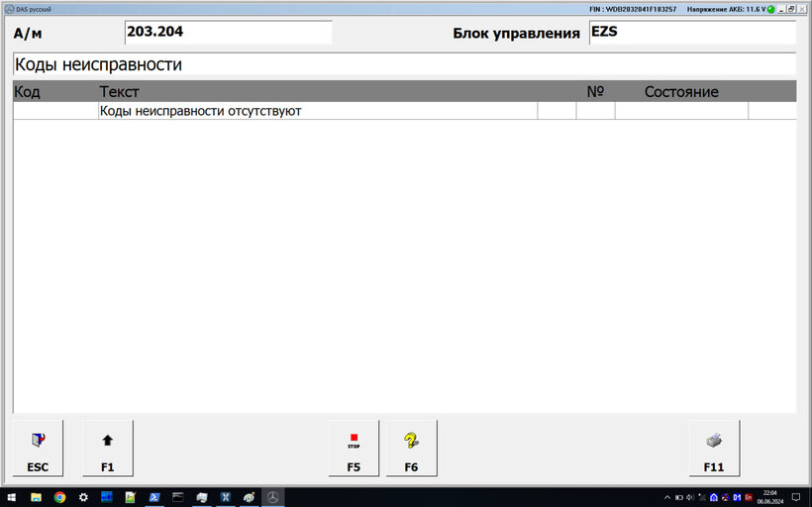Image resolution: width=812 pixels, height=507 pixels.
Task: Click the crossed-out tray icon
Action: click(726, 498)
